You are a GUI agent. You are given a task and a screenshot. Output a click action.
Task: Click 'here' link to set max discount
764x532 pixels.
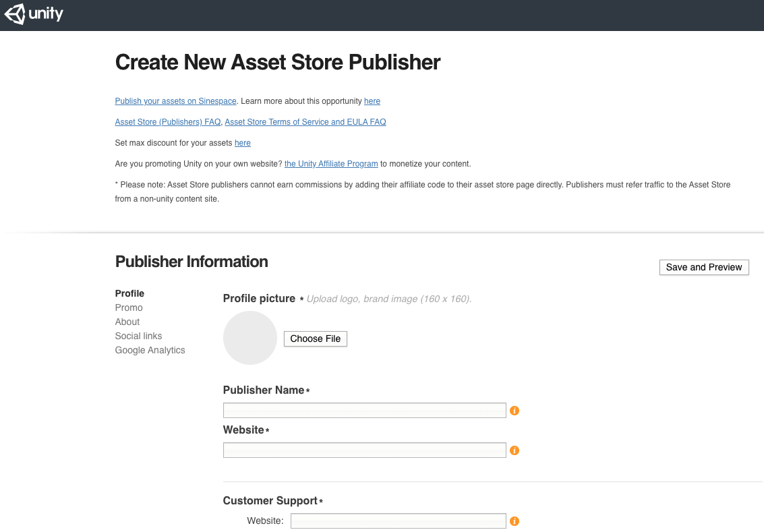click(243, 143)
